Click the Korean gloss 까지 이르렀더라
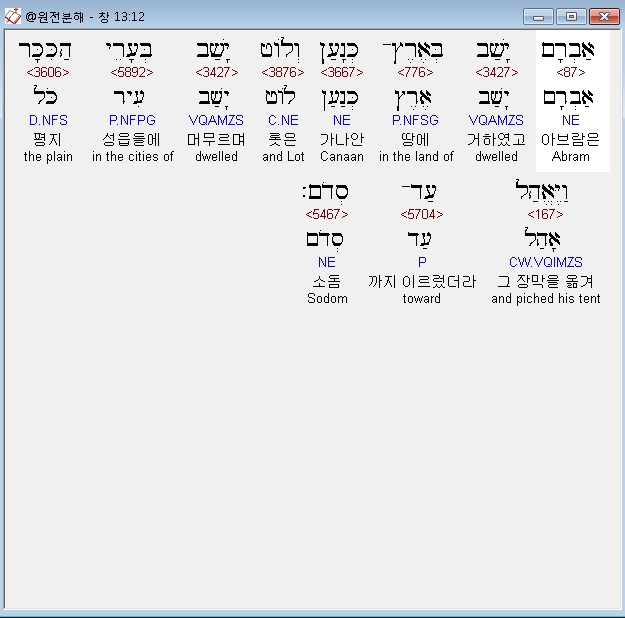Viewport: 625px width, 618px height. 422,281
